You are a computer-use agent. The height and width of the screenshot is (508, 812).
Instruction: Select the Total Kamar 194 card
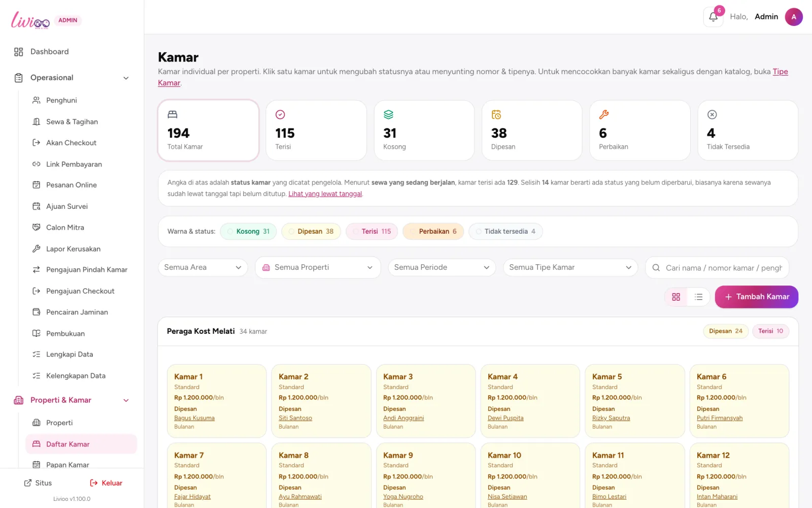click(x=209, y=131)
